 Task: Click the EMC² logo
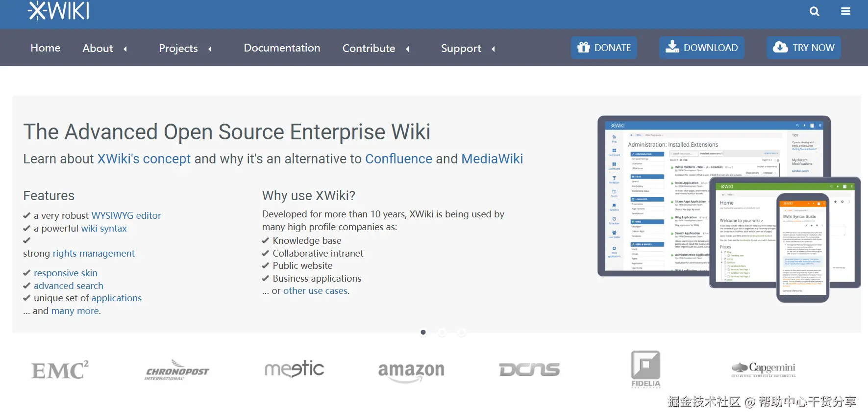coord(60,370)
